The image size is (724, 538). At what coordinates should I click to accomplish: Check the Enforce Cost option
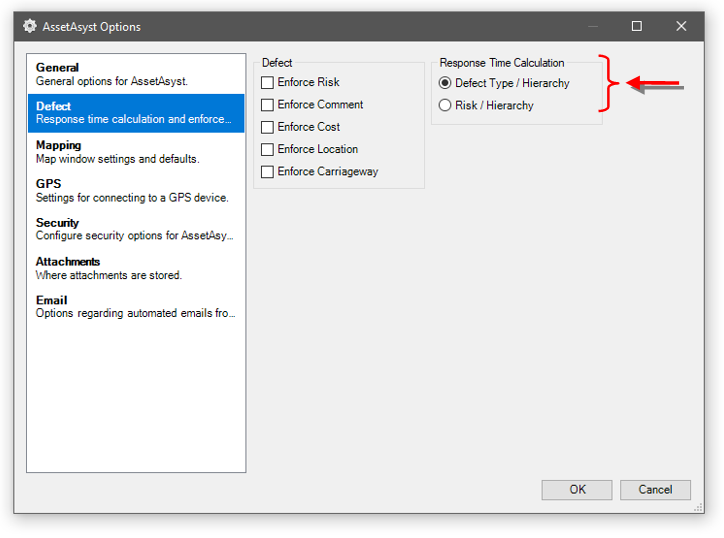point(268,127)
